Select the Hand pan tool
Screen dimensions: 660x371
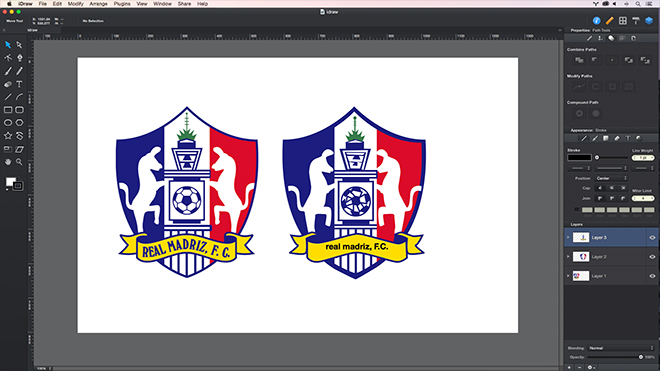(8, 162)
